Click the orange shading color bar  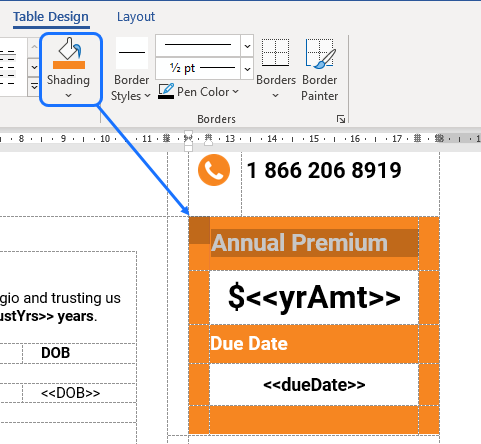point(69,65)
